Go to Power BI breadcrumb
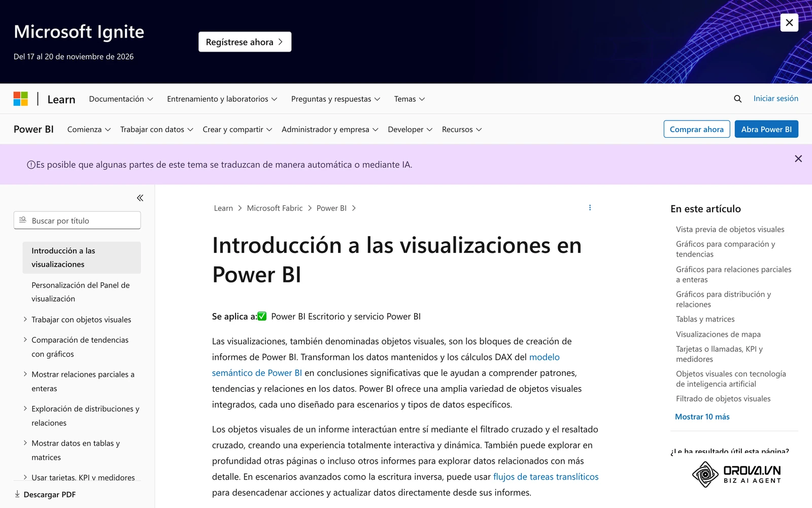 (331, 208)
